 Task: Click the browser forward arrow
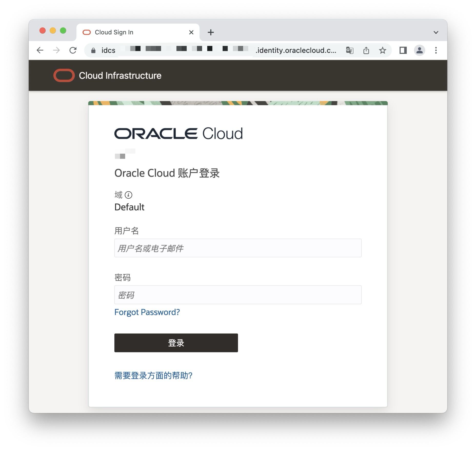pos(56,50)
